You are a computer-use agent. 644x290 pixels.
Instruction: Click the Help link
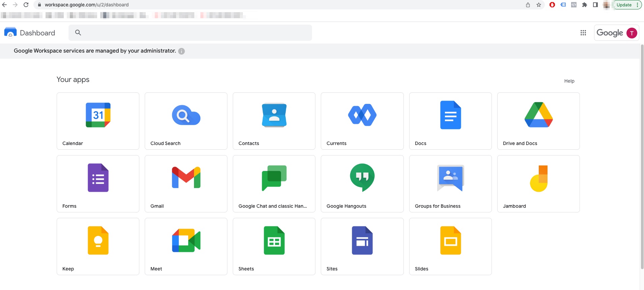[569, 81]
